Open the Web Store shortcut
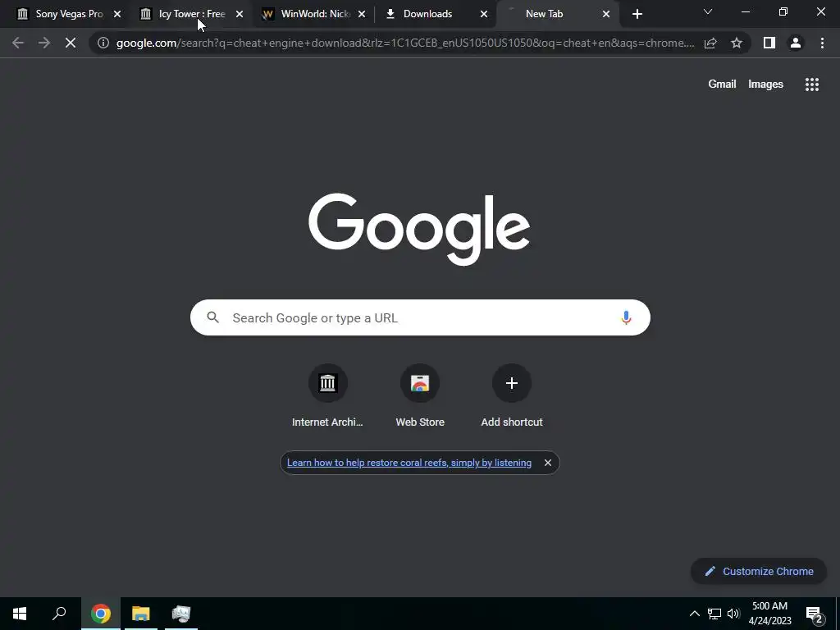840x630 pixels. point(420,396)
